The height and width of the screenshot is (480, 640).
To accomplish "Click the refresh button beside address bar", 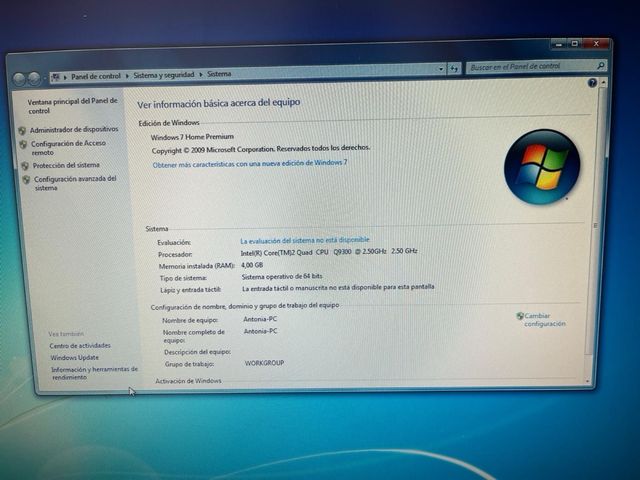I will pyautogui.click(x=454, y=69).
